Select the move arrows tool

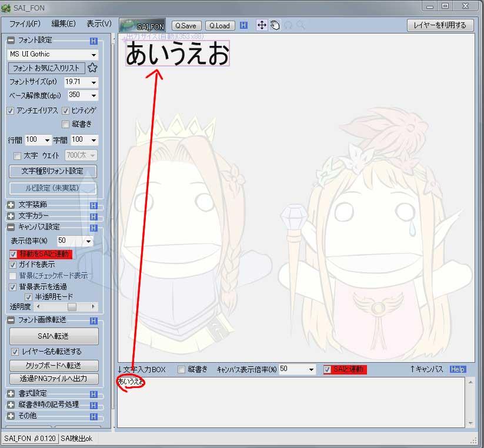[262, 25]
